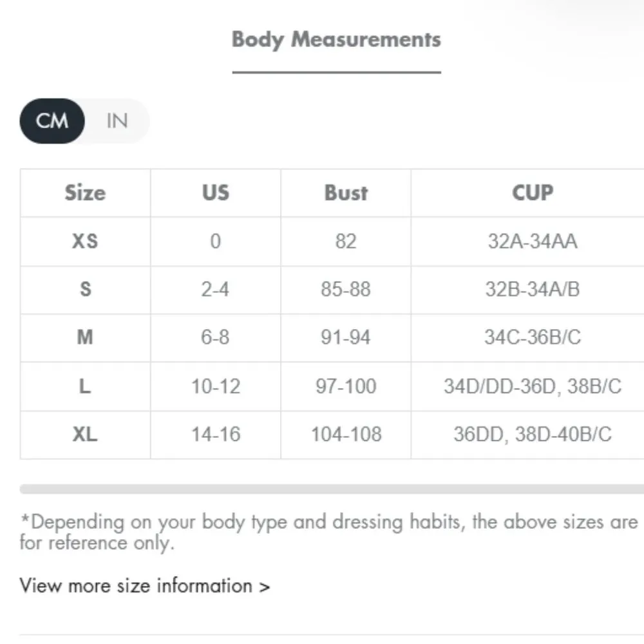Switch measurements to IN units
The width and height of the screenshot is (644, 644).
(117, 121)
